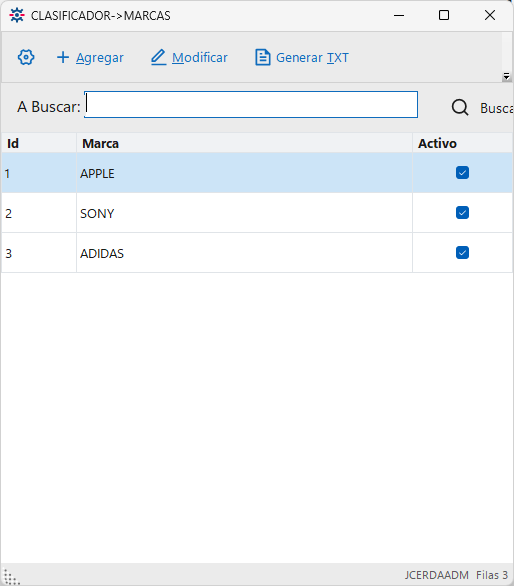Click the Modificar pencil icon
Viewport: 514px width, 586px height.
(158, 57)
